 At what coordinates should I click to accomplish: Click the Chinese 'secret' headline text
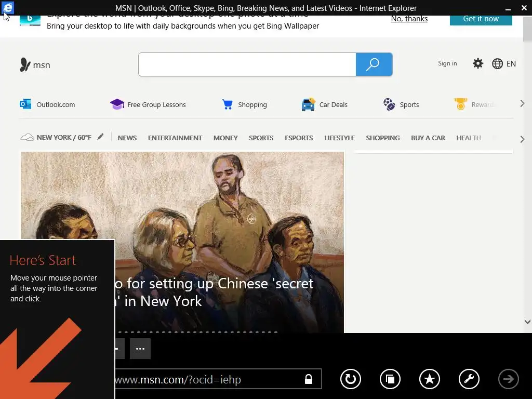pyautogui.click(x=215, y=292)
